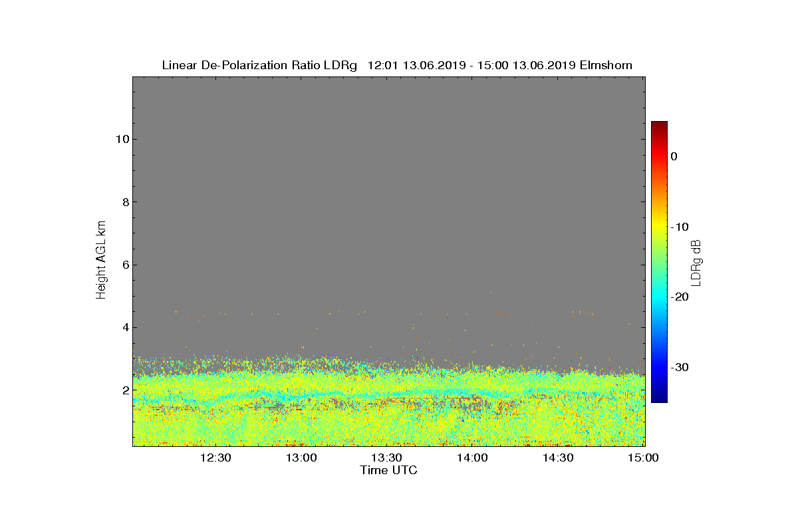Image resolution: width=798 pixels, height=532 pixels.
Task: Click the Time UTC axis title
Action: pyautogui.click(x=389, y=471)
